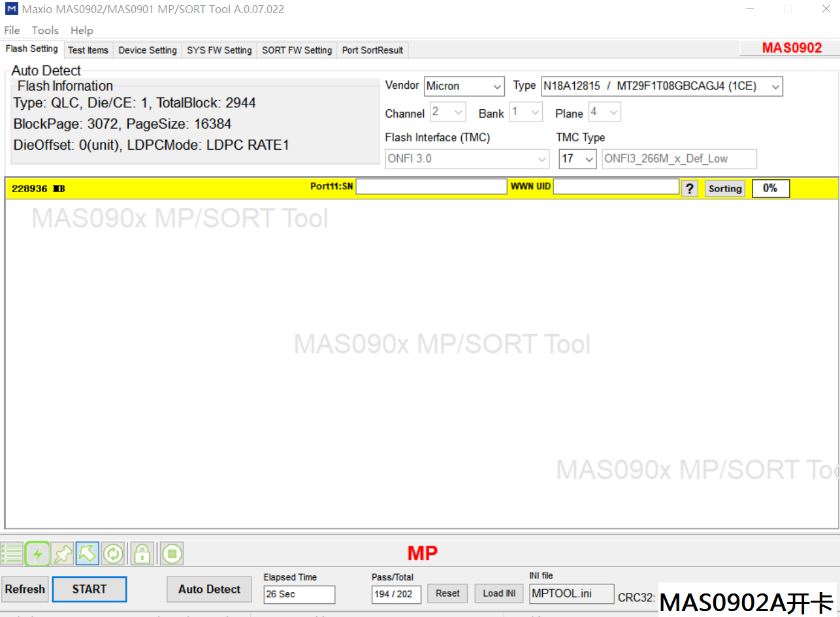The height and width of the screenshot is (617, 840).
Task: Click the "DieOffset: 0(unit), LDPCMode: LDPC RATE1" line
Action: pos(151,145)
